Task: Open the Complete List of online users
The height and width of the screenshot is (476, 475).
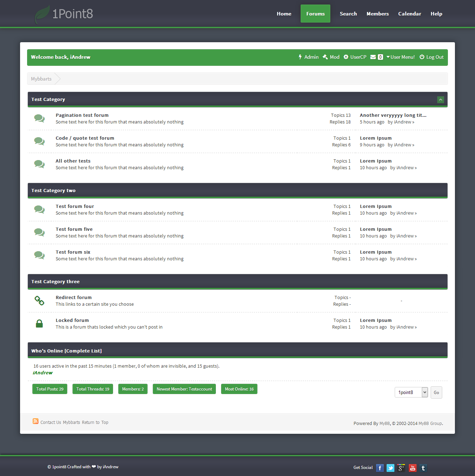Action: click(x=83, y=351)
